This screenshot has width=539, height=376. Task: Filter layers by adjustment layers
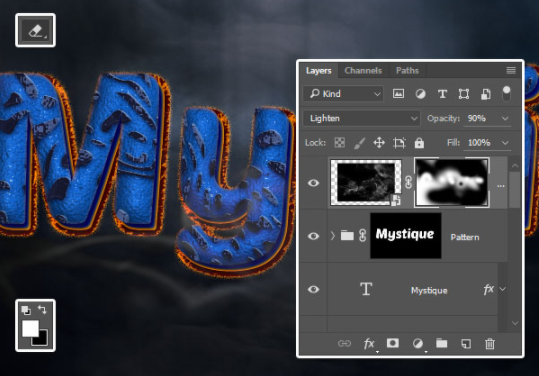[420, 94]
